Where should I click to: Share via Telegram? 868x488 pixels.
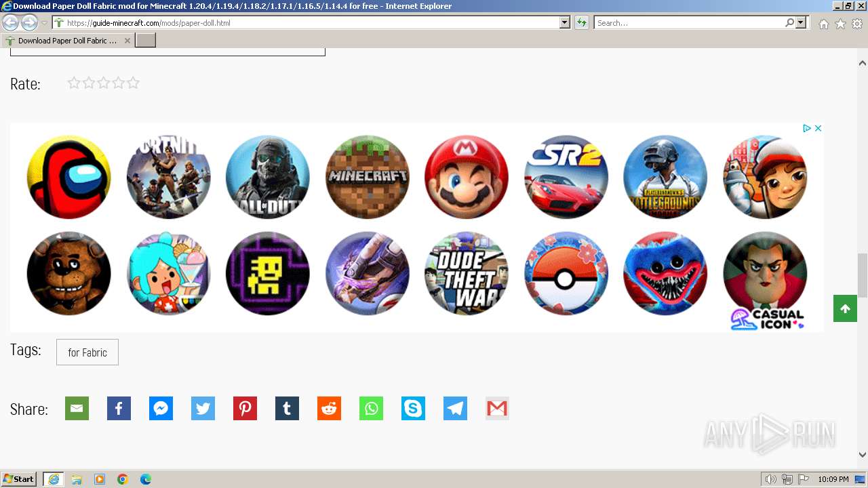455,409
